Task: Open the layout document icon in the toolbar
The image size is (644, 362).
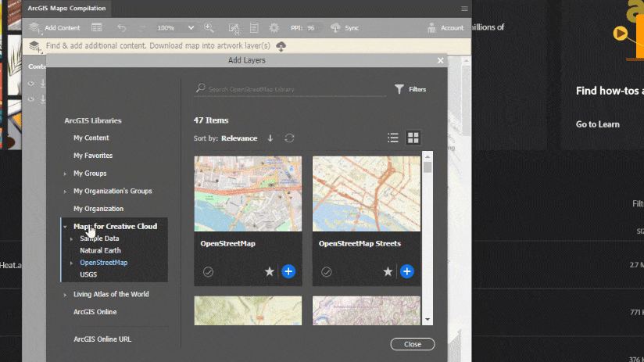Action: [254, 27]
